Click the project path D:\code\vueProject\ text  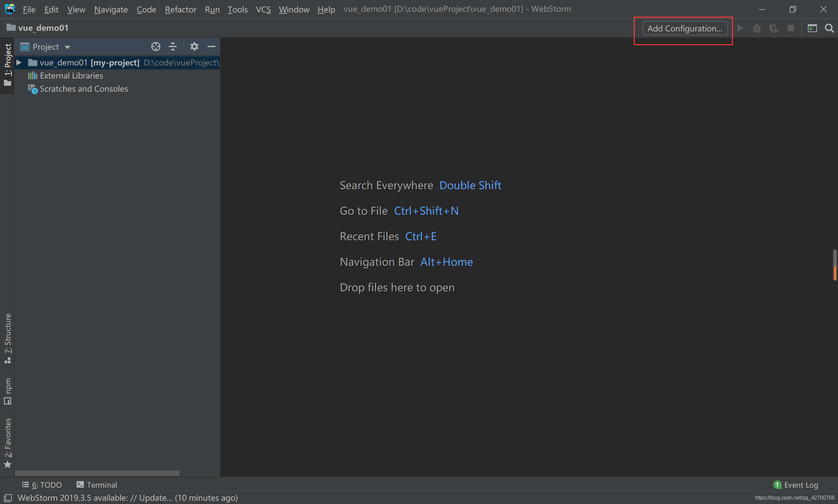tap(182, 63)
